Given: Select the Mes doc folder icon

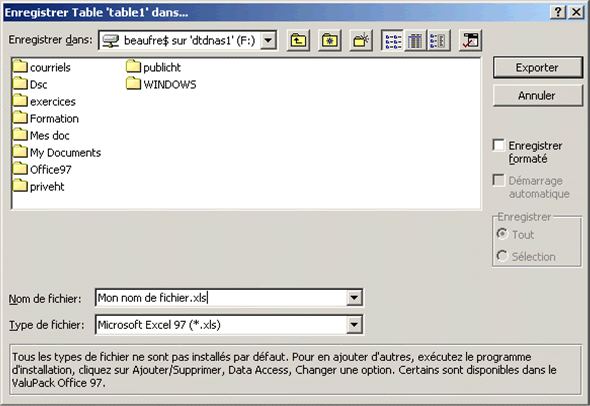Looking at the screenshot, I should click(x=20, y=135).
